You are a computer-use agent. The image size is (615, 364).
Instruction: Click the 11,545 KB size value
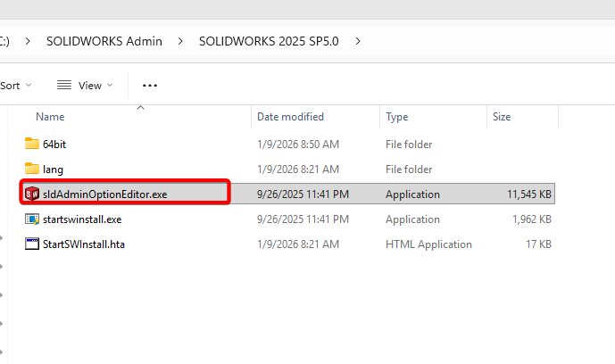pyautogui.click(x=529, y=194)
